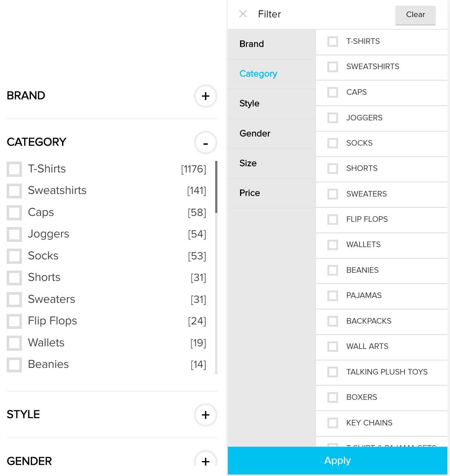Viewport: 450px width, 476px height.
Task: Expand the STYLE section plus icon
Action: pos(205,415)
